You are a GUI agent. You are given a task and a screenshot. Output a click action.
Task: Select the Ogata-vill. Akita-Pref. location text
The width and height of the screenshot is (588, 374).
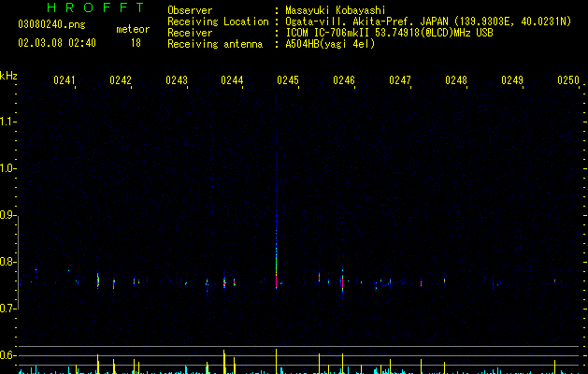pos(428,22)
